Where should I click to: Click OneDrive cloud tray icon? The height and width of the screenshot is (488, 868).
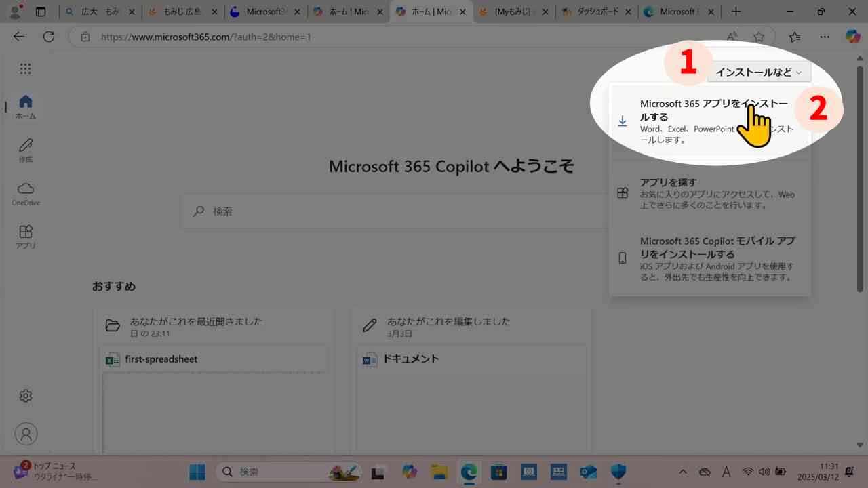pos(705,472)
